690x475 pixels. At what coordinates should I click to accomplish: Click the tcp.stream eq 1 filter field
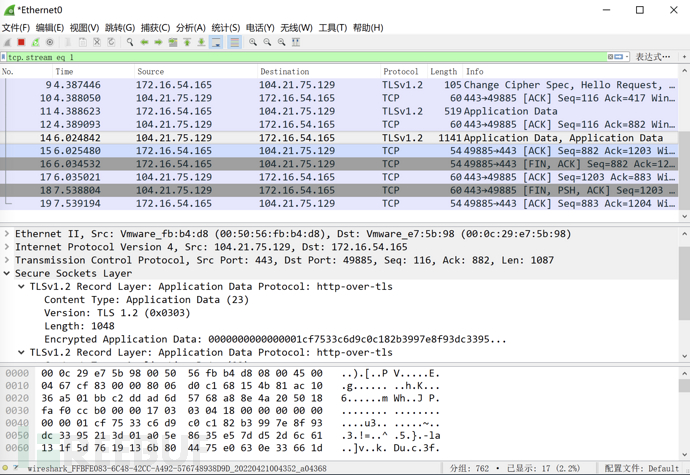(x=307, y=57)
